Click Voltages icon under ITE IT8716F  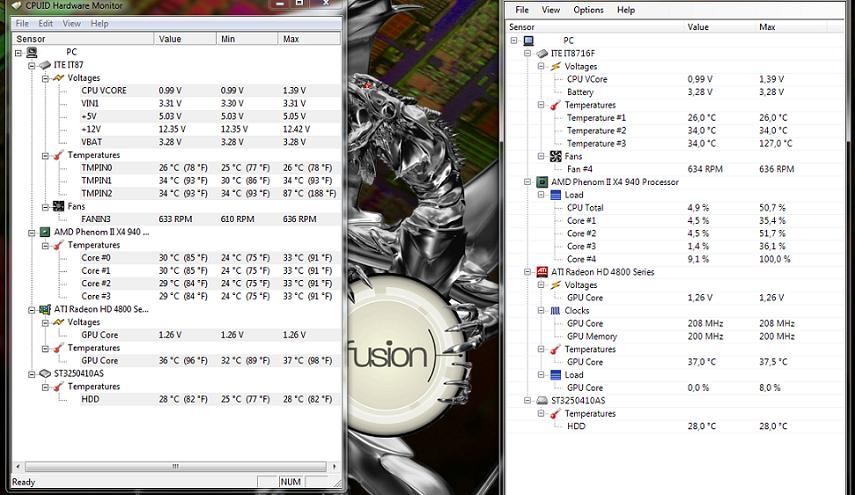pos(556,67)
